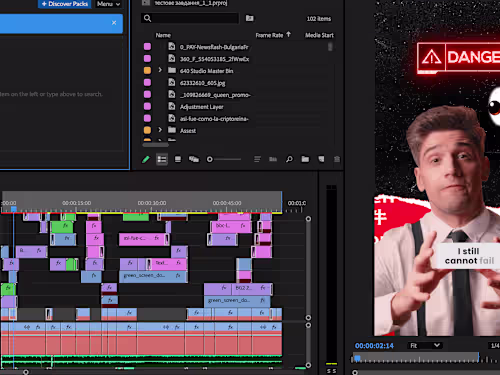This screenshot has width=500, height=375.
Task: Create New Bin folder icon
Action: point(305,159)
